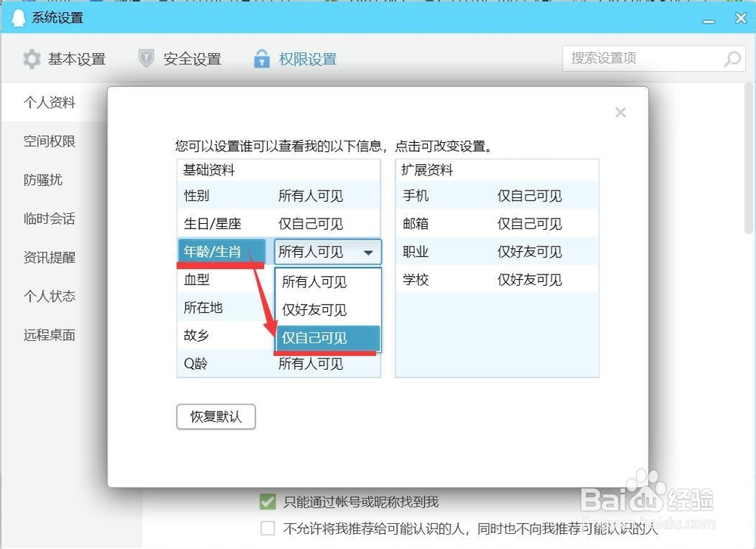Click the magnifier icon in the search box
Image resolution: width=756 pixels, height=549 pixels.
click(732, 58)
